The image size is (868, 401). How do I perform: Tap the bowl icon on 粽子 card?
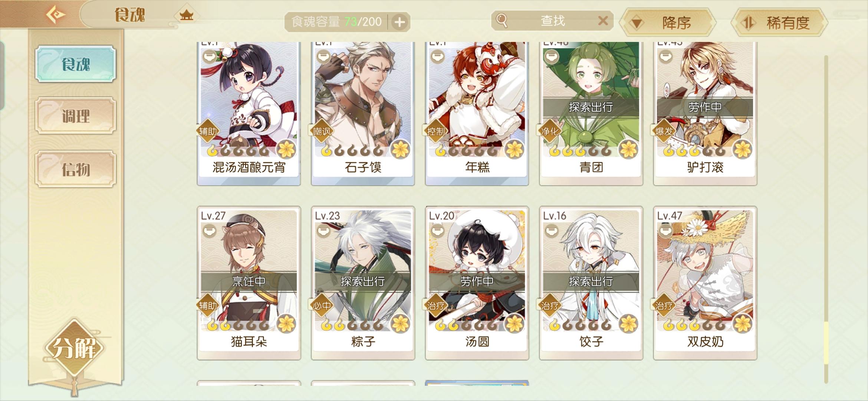[323, 231]
